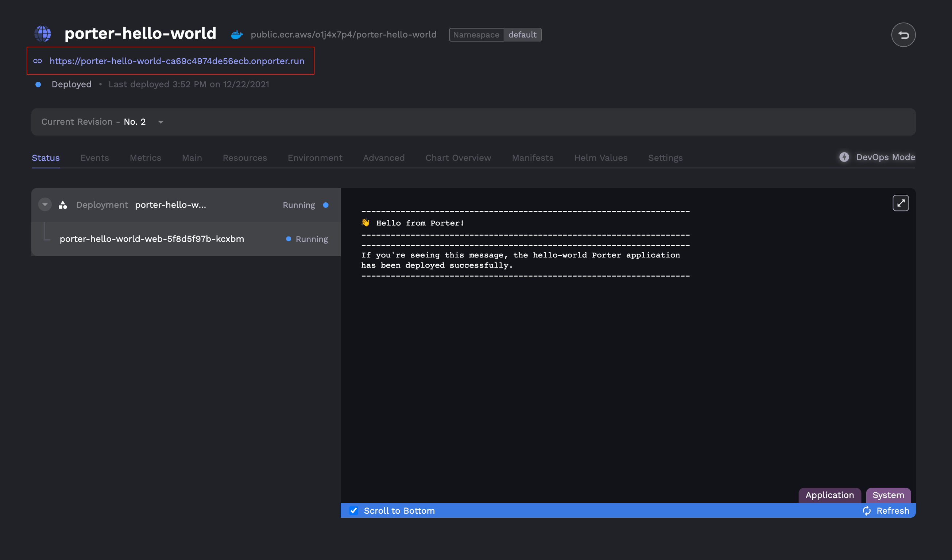Image resolution: width=952 pixels, height=560 pixels.
Task: Open the Current Revision No. 2 dropdown
Action: (160, 122)
